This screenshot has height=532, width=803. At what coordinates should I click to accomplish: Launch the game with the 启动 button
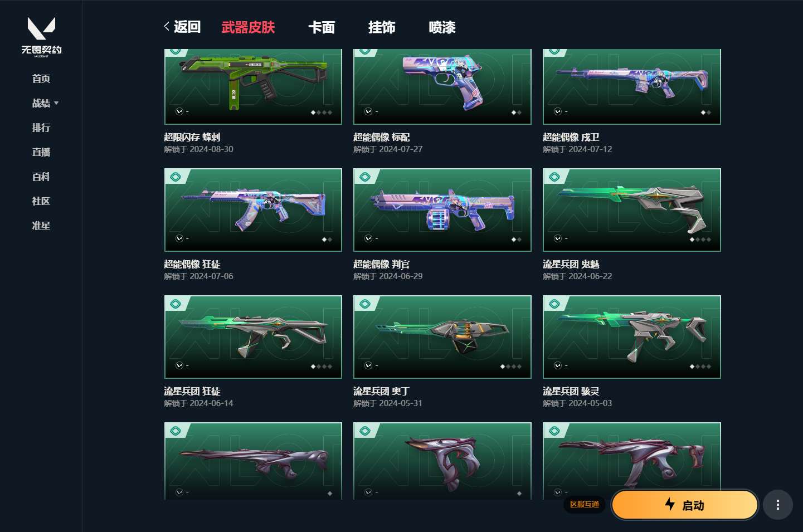point(685,505)
